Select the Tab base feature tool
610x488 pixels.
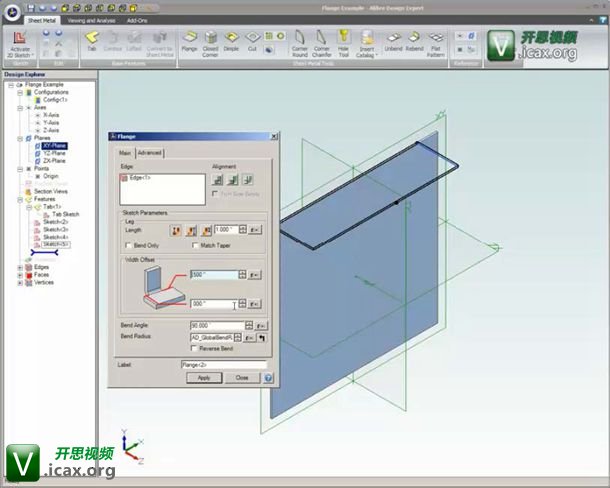[92, 41]
